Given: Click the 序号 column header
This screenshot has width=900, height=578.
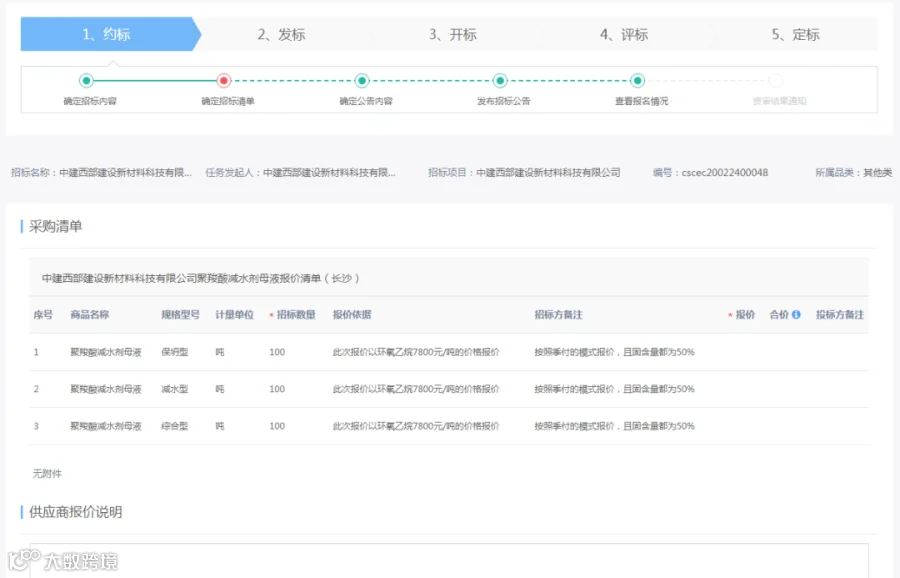Looking at the screenshot, I should click(43, 315).
